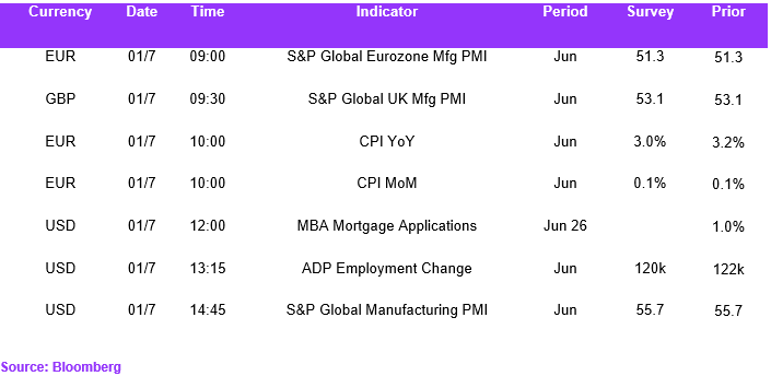This screenshot has width=770, height=376.
Task: Click the Date column header
Action: click(141, 12)
